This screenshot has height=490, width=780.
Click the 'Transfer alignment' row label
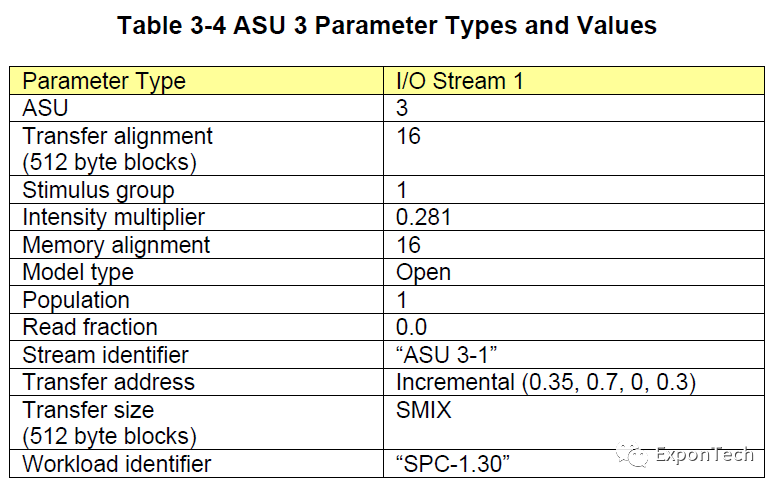pos(118,136)
